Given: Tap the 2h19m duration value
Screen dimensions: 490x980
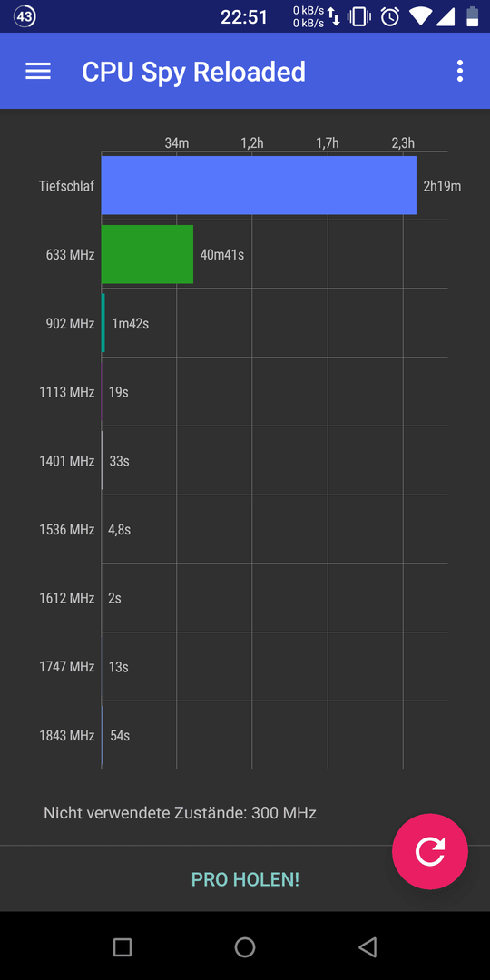Looking at the screenshot, I should pos(443,186).
